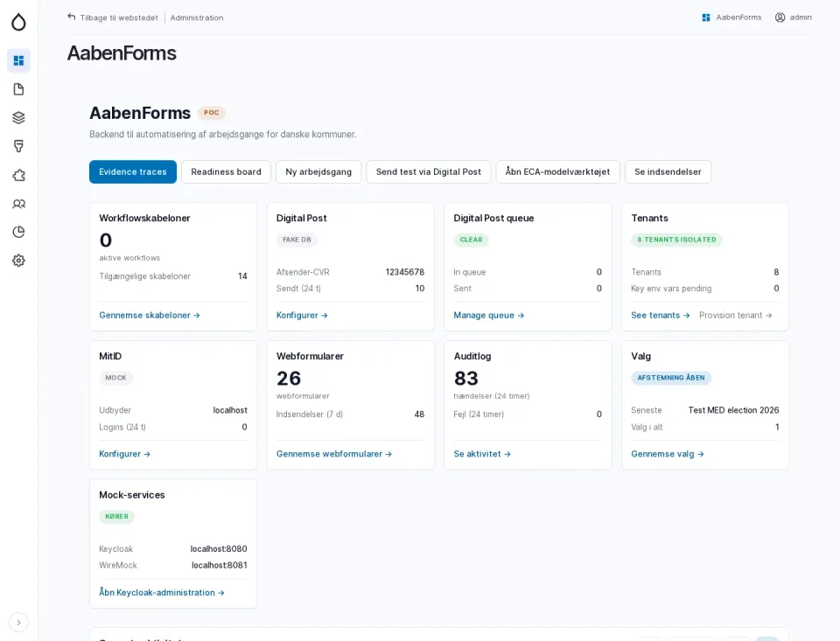This screenshot has height=641, width=840.
Task: Click Send test via Digital Post
Action: [x=429, y=172]
